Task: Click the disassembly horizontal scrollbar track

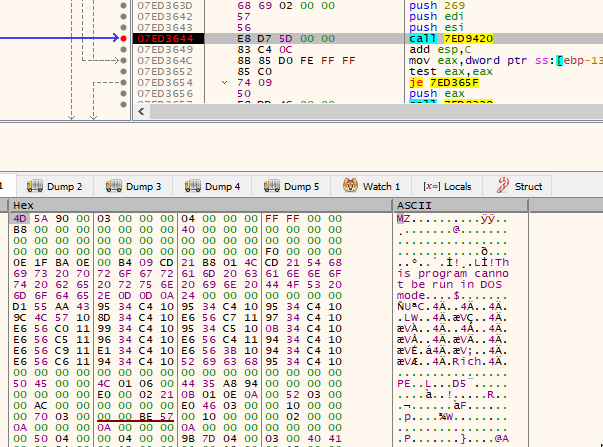Action: pos(376,112)
